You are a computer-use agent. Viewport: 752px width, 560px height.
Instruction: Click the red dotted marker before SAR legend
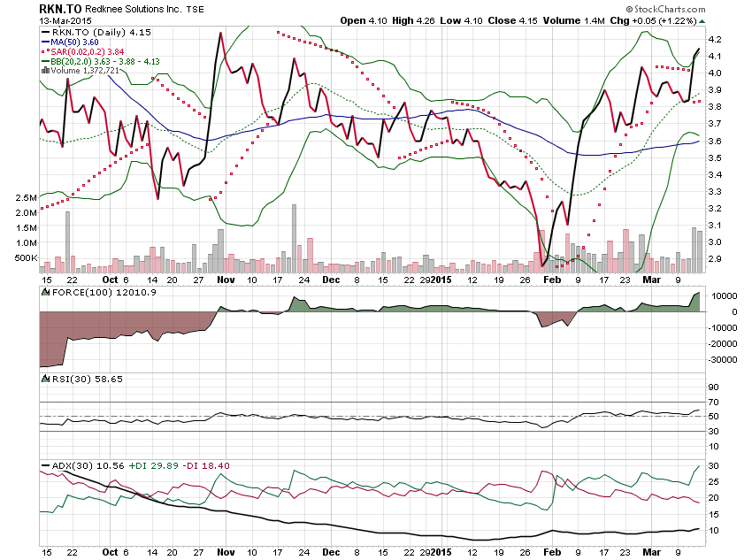coord(45,51)
